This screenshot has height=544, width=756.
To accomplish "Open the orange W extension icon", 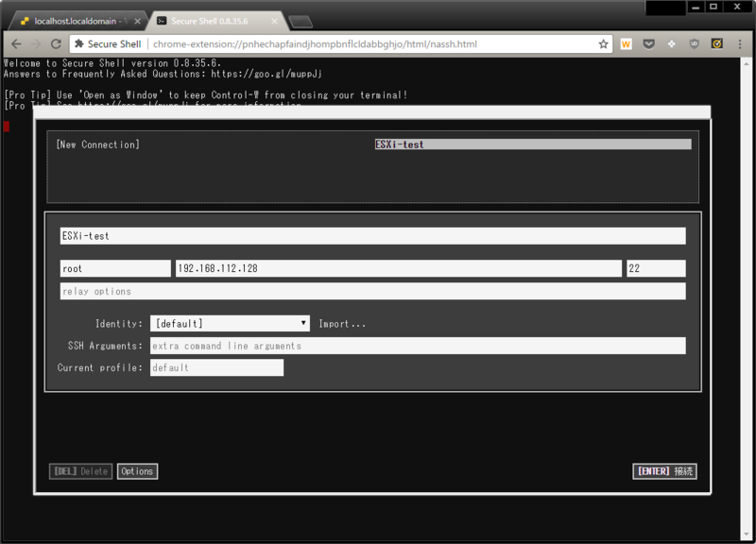I will click(627, 44).
